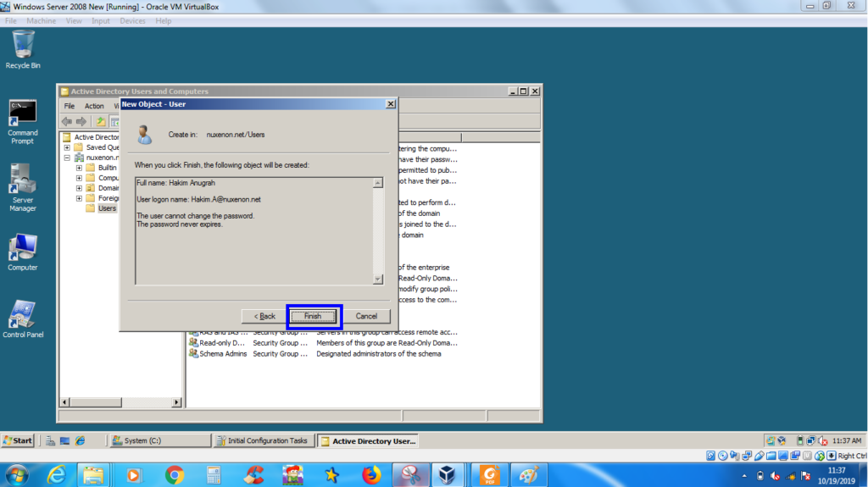Open the Recycle Bin desktop icon

click(x=23, y=50)
